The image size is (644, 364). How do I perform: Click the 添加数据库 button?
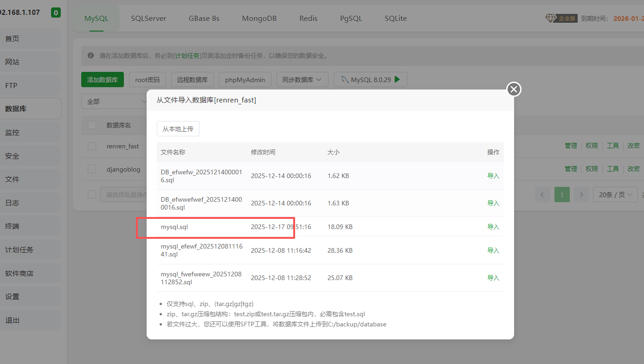point(102,79)
